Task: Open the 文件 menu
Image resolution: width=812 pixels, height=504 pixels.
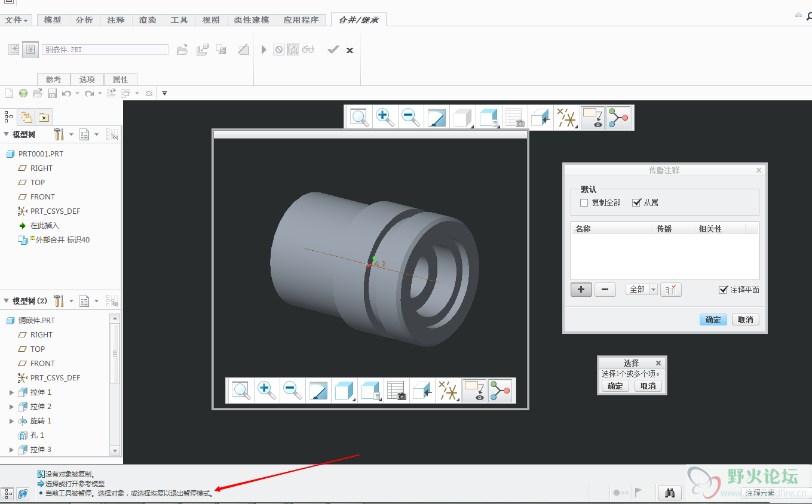Action: click(17, 20)
